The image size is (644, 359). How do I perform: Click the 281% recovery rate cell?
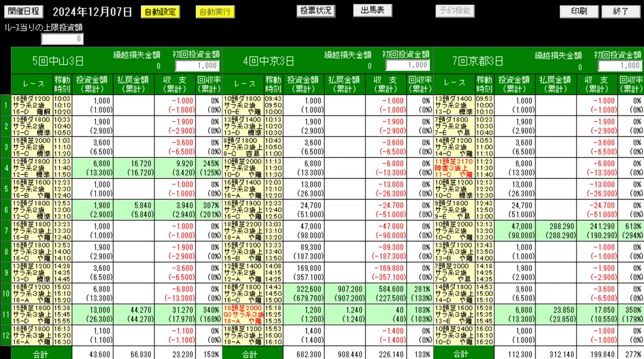(420, 293)
